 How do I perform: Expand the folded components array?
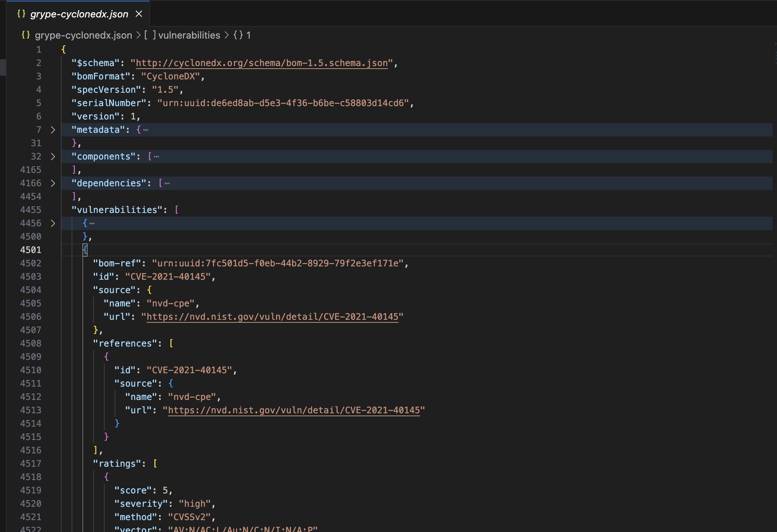coord(53,157)
